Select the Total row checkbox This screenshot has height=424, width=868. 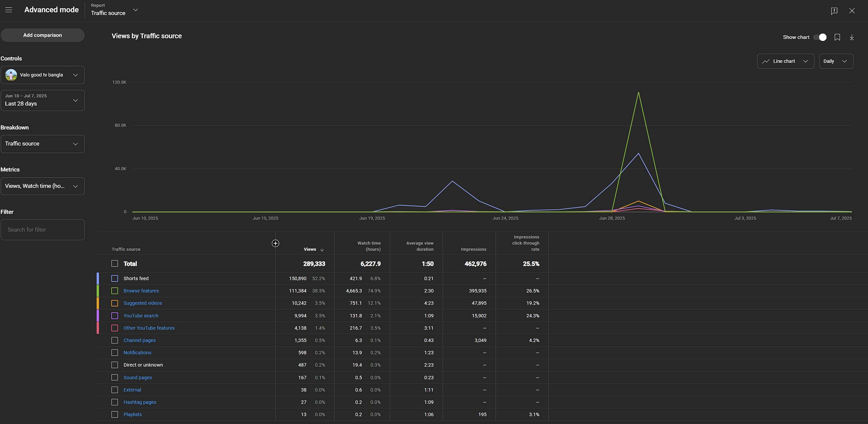point(115,263)
